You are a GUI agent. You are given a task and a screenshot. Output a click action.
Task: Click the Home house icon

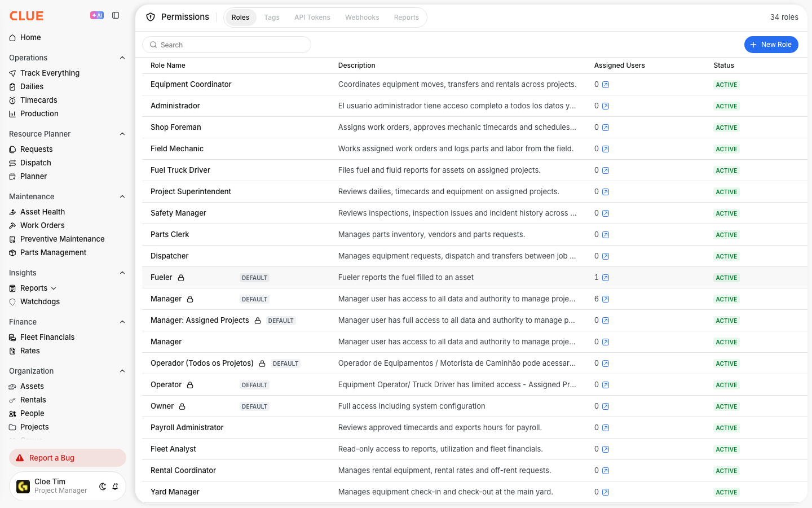12,38
